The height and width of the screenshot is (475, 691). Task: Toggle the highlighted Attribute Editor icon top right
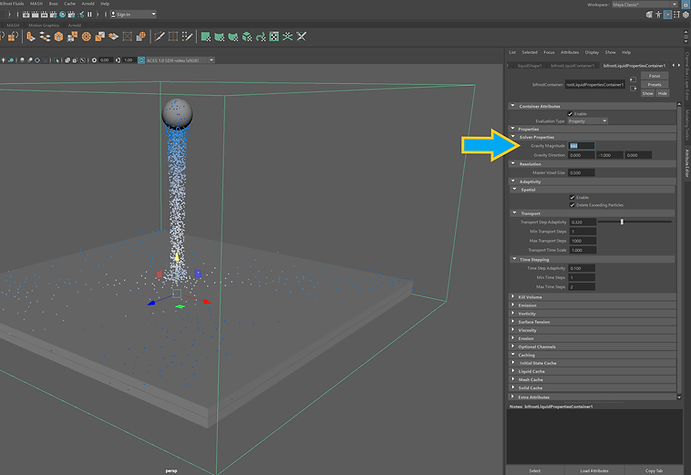(x=668, y=15)
